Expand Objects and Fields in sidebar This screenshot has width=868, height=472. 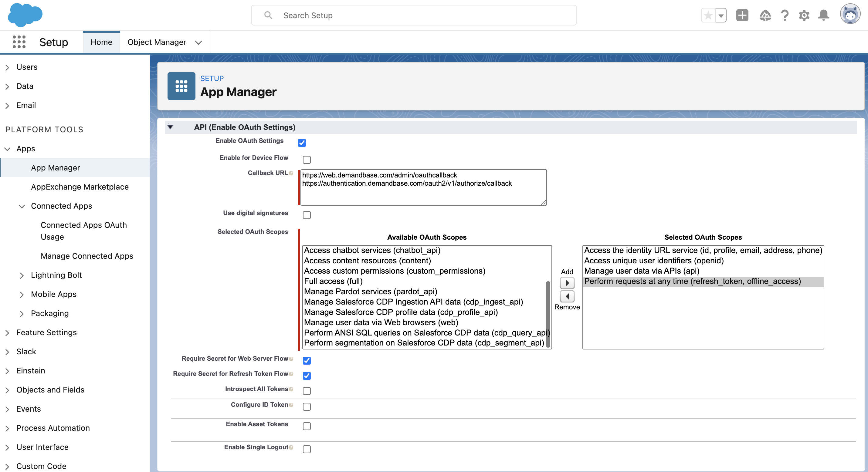(7, 390)
